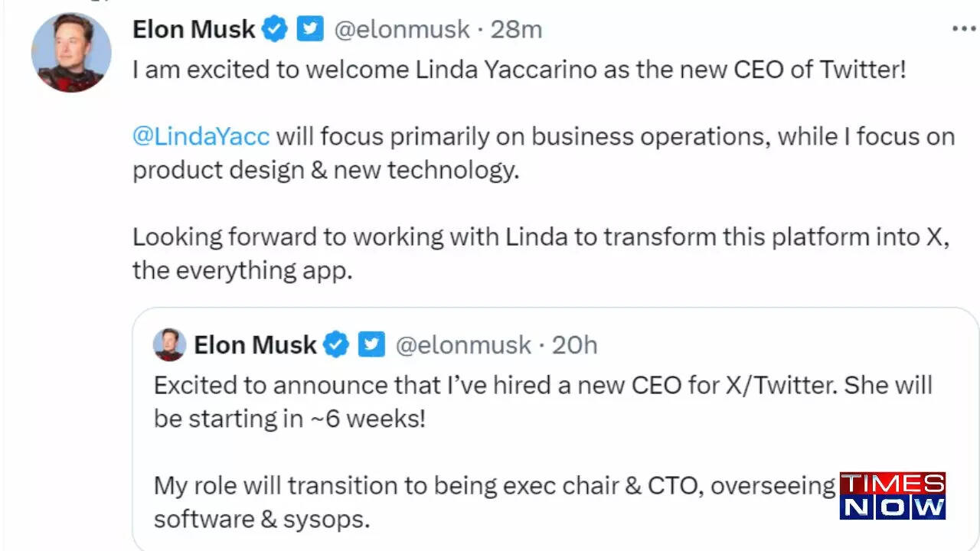The image size is (980, 551).
Task: Click the @elonmusk handle on the main tweet
Action: [x=403, y=29]
